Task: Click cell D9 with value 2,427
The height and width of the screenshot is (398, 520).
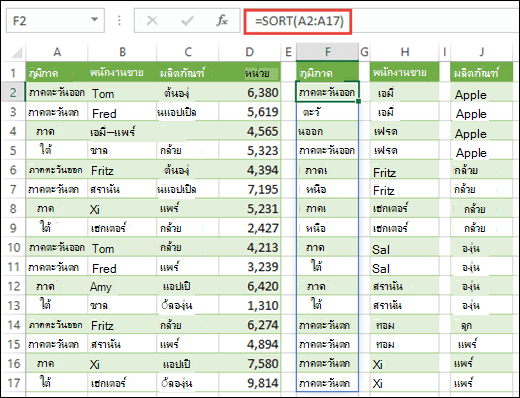Action: point(249,228)
